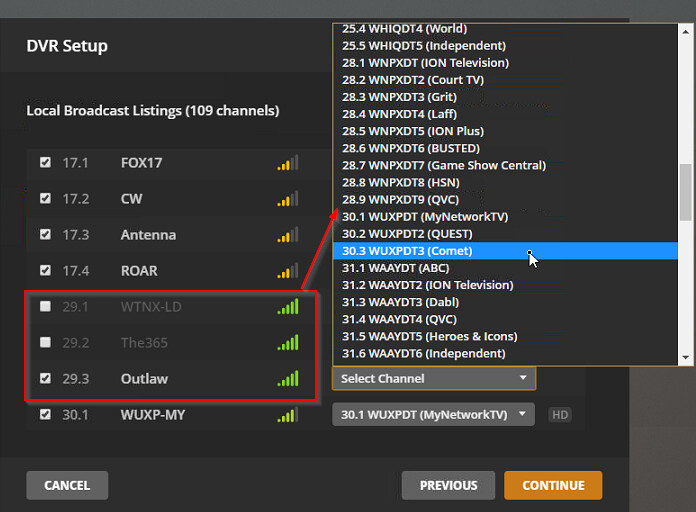
Task: Select 25.5 WHIQDT5 (Independent) option
Action: pos(505,46)
